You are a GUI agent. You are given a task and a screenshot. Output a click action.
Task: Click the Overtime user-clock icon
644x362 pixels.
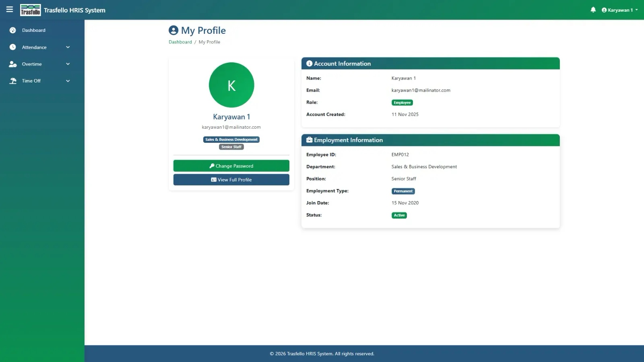point(13,64)
